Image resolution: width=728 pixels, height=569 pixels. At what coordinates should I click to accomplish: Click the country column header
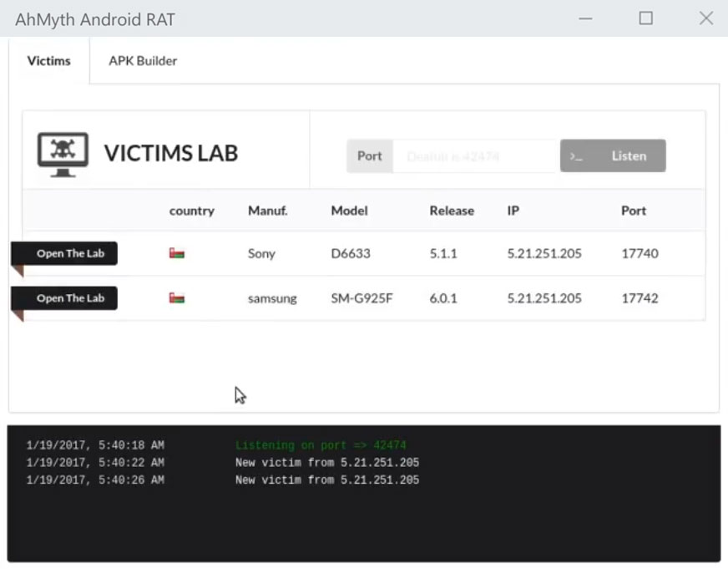pos(192,211)
